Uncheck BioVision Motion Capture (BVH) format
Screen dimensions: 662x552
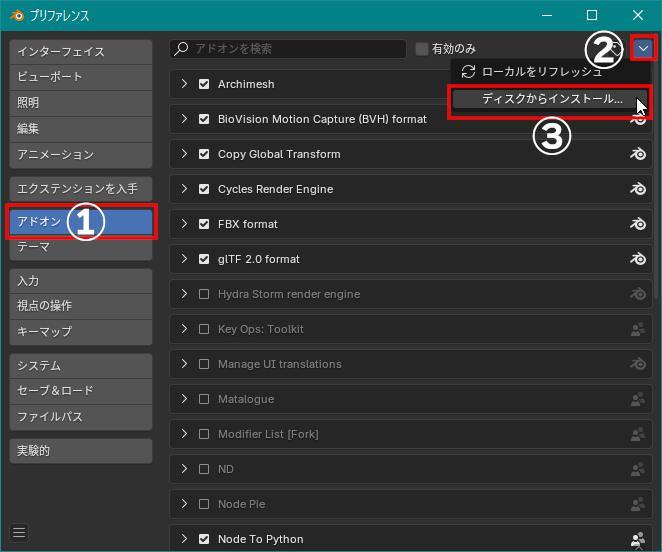204,119
